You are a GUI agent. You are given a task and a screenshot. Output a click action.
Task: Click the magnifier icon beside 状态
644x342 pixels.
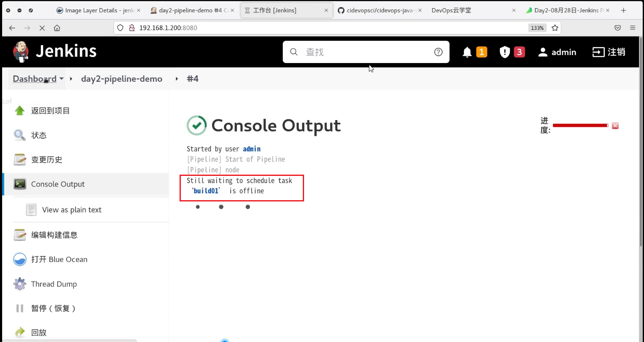tap(20, 135)
